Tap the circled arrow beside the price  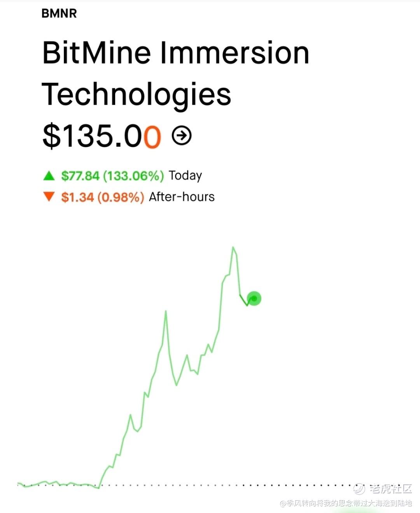click(182, 135)
